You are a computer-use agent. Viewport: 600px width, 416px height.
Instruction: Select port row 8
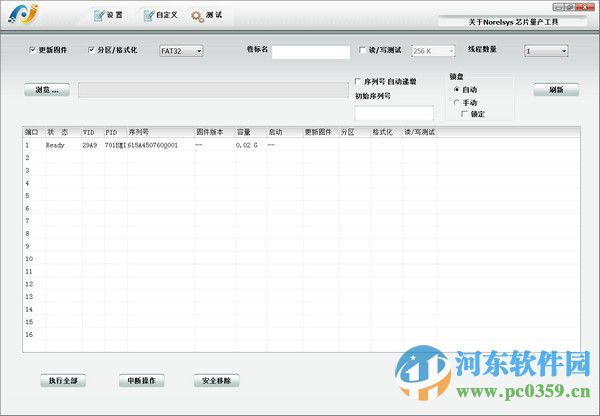click(x=301, y=233)
